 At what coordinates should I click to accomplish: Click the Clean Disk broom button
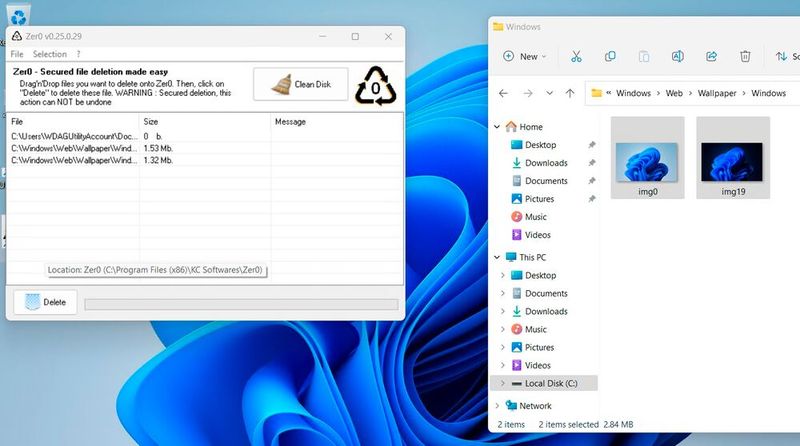(x=300, y=85)
